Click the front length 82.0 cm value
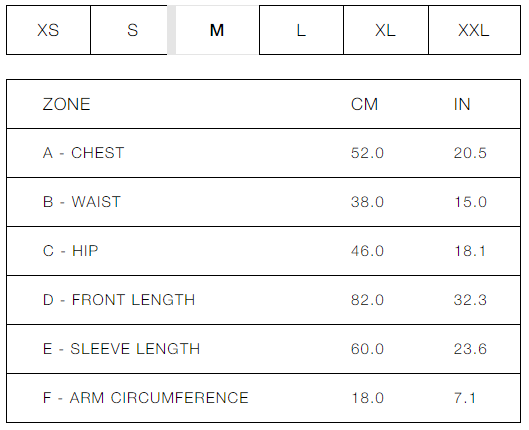The image size is (529, 430). point(367,300)
